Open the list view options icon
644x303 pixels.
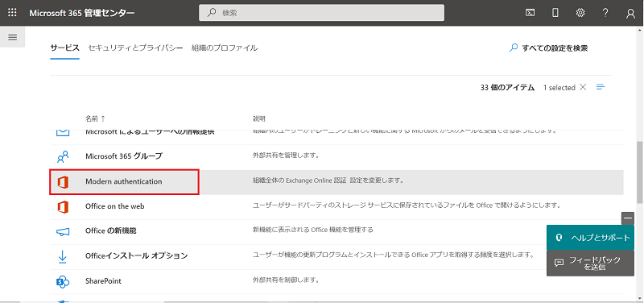pos(601,87)
